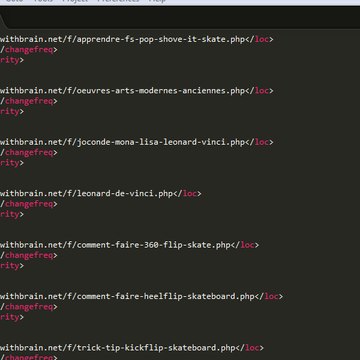Click changefreq tag below the joconde-mona-lisa line
Image resolution: width=360 pixels, height=360 pixels.
tap(29, 153)
